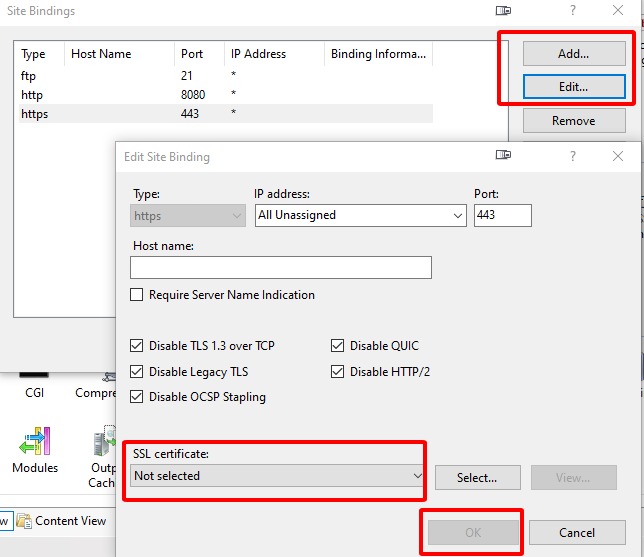Open the Output Caching feature icon
The image size is (644, 557).
click(104, 441)
